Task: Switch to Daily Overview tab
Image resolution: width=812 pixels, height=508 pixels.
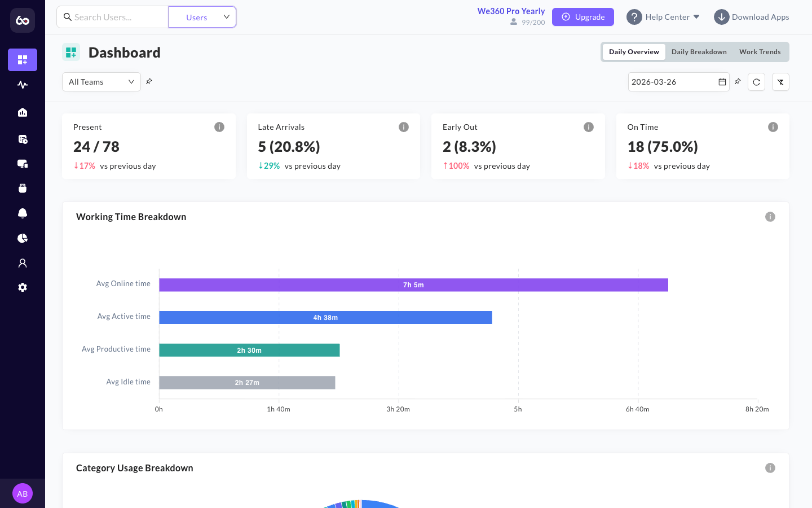Action: [x=634, y=52]
